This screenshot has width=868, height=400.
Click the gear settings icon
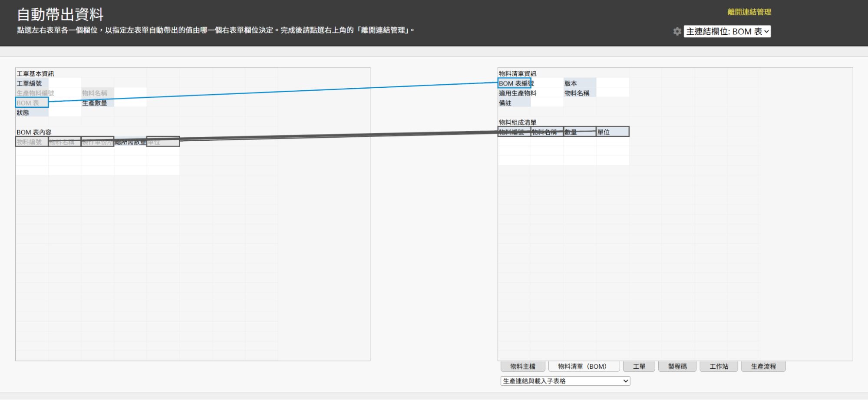(677, 31)
